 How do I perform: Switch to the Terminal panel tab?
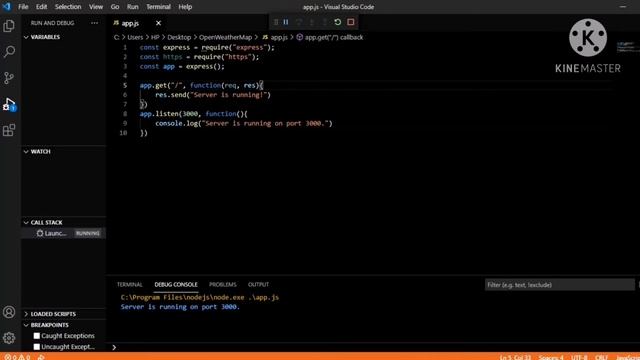tap(129, 284)
